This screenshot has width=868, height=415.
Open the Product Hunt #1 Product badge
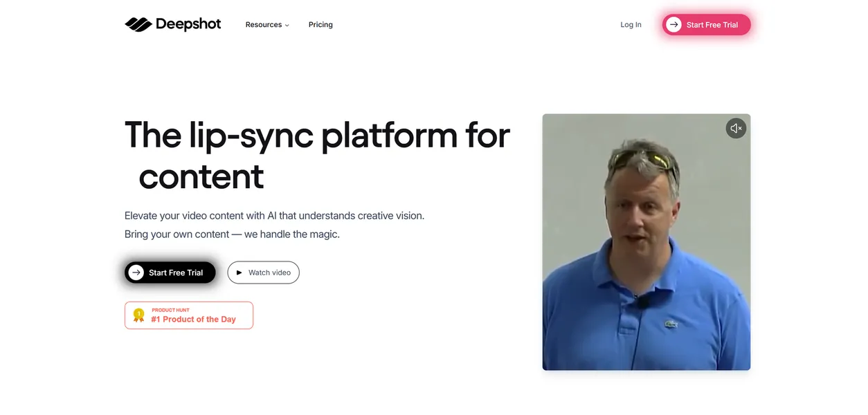[188, 315]
